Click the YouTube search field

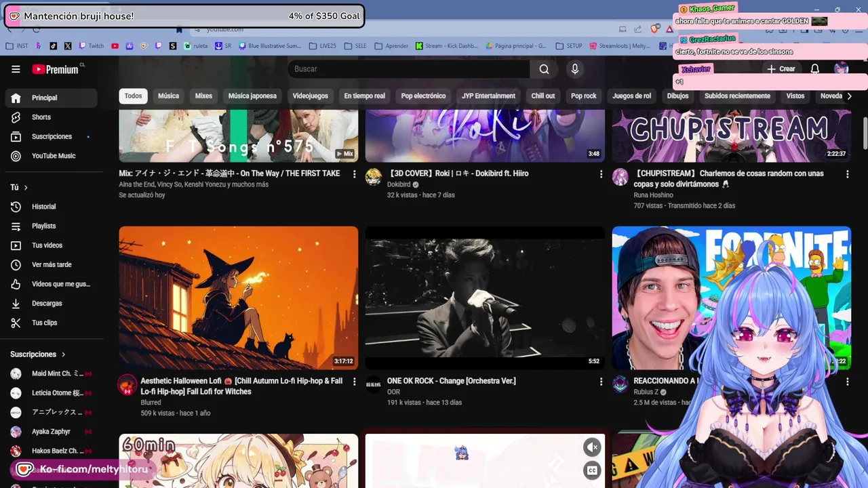[408, 69]
